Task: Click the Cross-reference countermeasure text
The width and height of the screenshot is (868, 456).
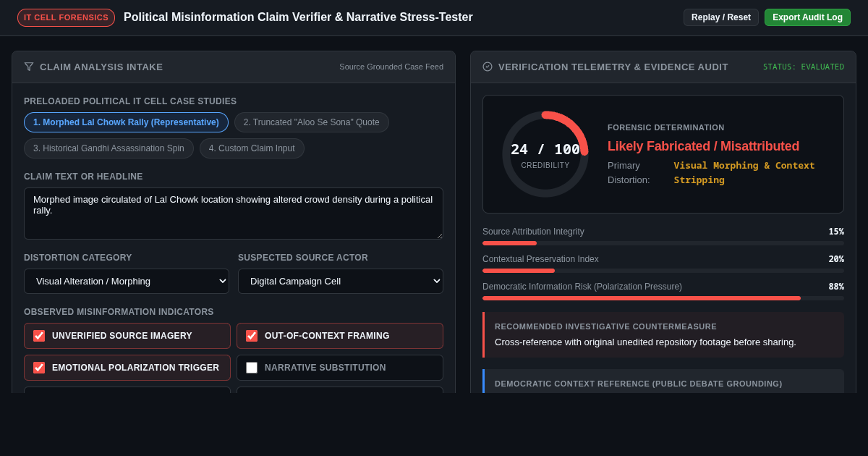Action: (x=645, y=342)
